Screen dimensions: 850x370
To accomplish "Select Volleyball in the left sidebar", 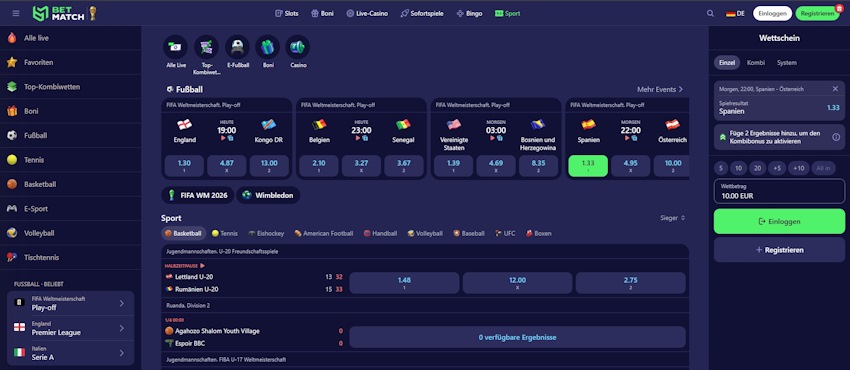I will point(70,233).
